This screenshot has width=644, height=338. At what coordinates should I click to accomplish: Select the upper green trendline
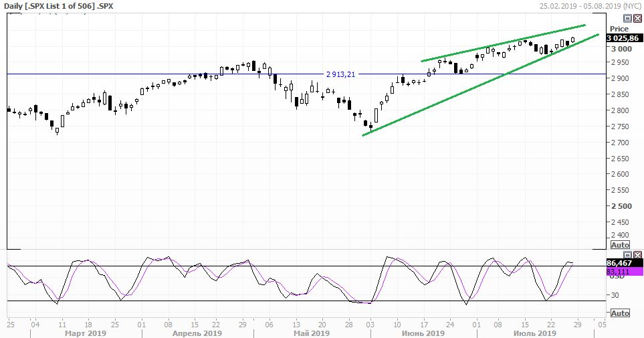503,44
